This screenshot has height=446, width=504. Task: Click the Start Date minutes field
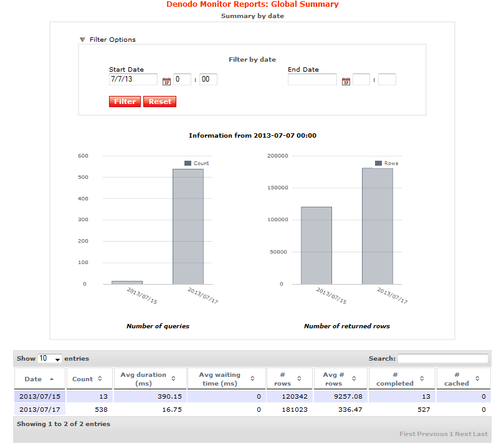click(208, 79)
